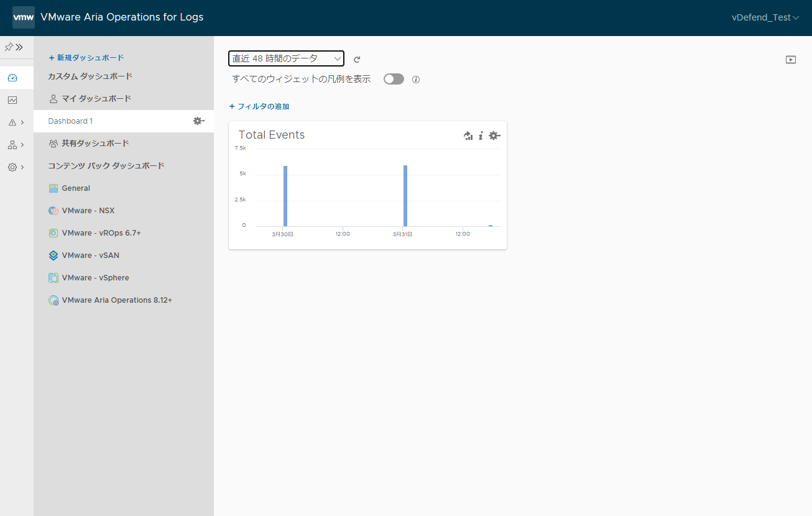Open Total Events in Interactive Analytics via the arrow icon
The height and width of the screenshot is (516, 812).
(x=468, y=136)
